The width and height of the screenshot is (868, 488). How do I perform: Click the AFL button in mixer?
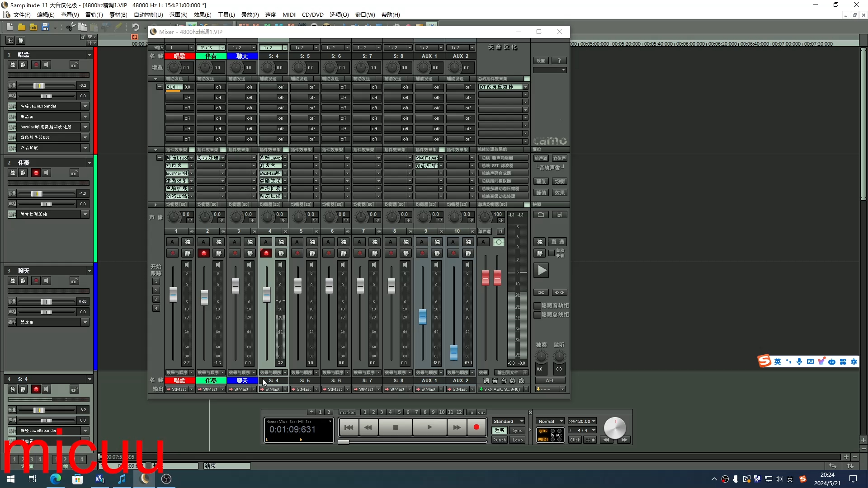pyautogui.click(x=550, y=380)
